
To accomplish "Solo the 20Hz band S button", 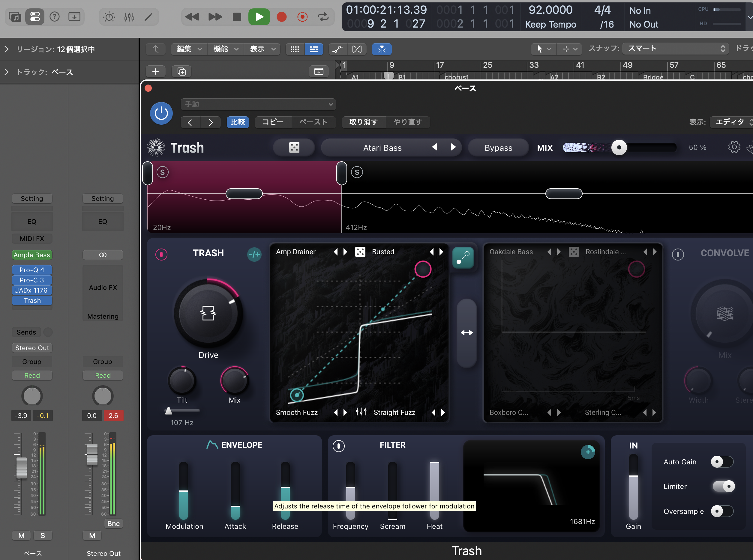I will (x=163, y=172).
